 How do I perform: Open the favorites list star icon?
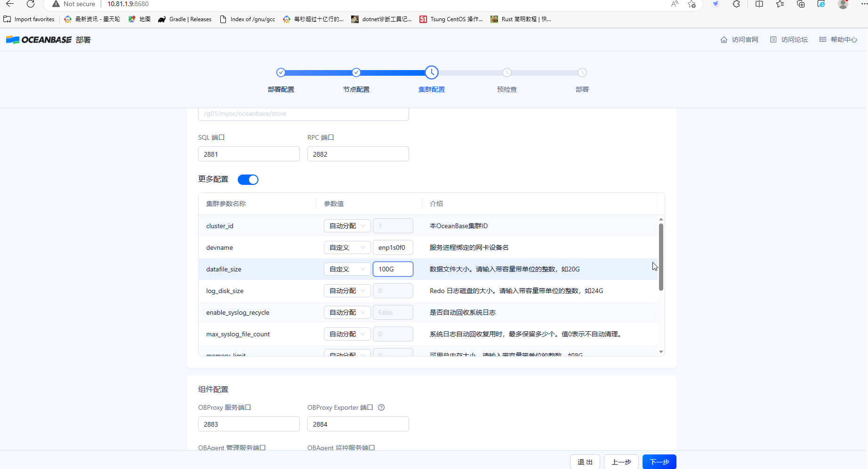[780, 4]
